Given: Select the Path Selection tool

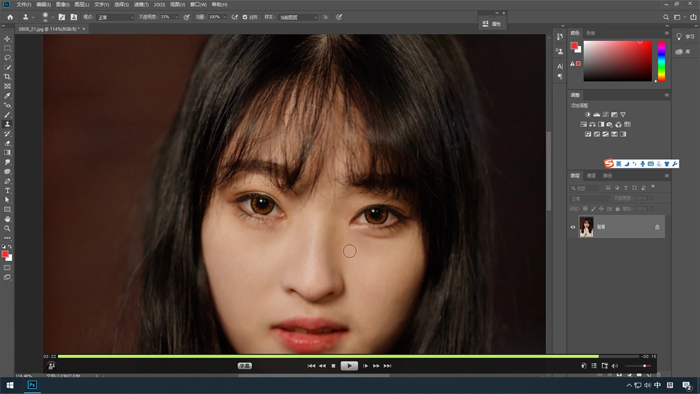Looking at the screenshot, I should click(7, 200).
